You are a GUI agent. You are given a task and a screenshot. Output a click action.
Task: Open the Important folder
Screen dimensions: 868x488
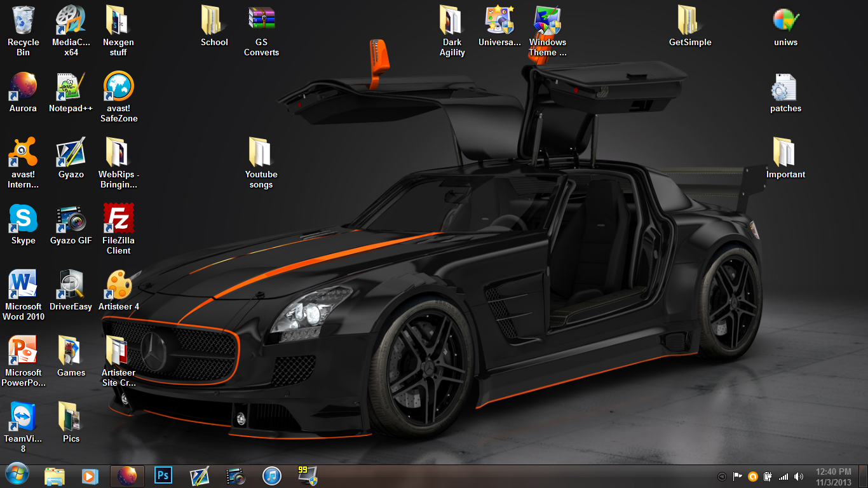(786, 158)
